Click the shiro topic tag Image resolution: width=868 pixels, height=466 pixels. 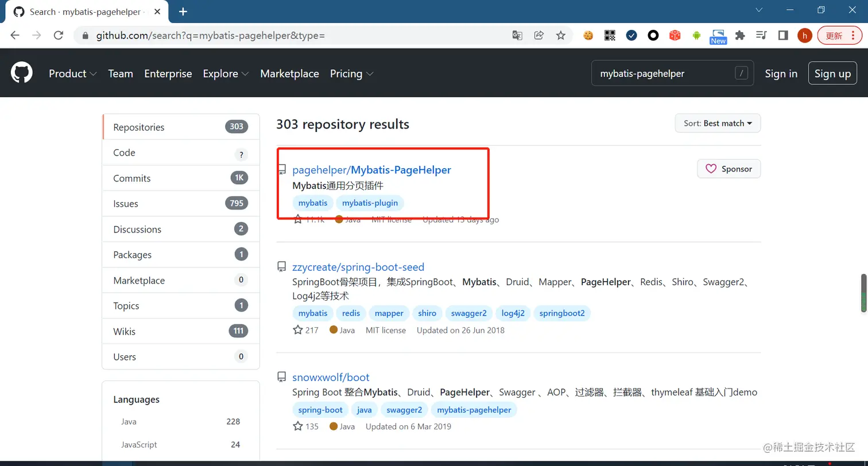click(x=427, y=313)
